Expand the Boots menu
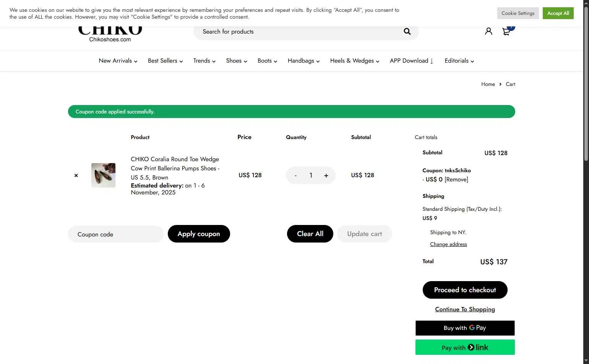The height and width of the screenshot is (364, 589). pos(267,61)
